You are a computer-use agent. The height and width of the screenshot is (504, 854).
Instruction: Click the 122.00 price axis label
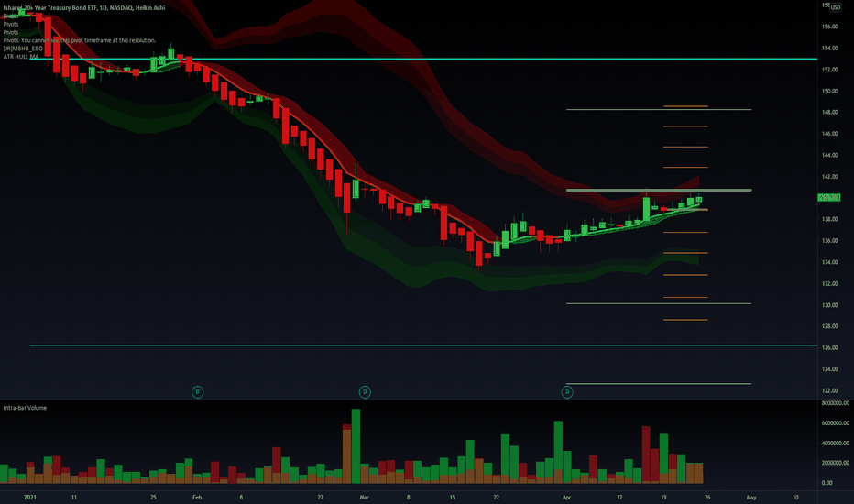point(830,390)
